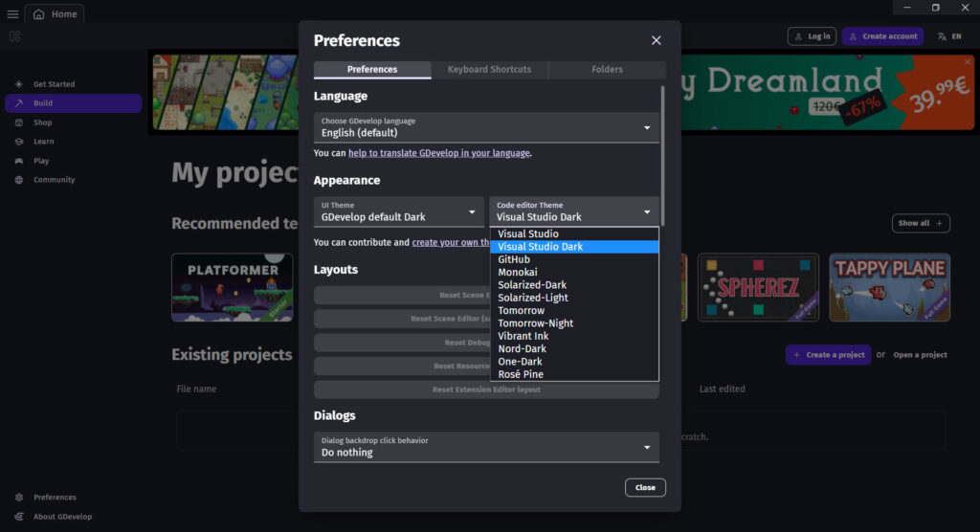Select Tomorrow theme option
This screenshot has width=980, height=532.
click(574, 311)
